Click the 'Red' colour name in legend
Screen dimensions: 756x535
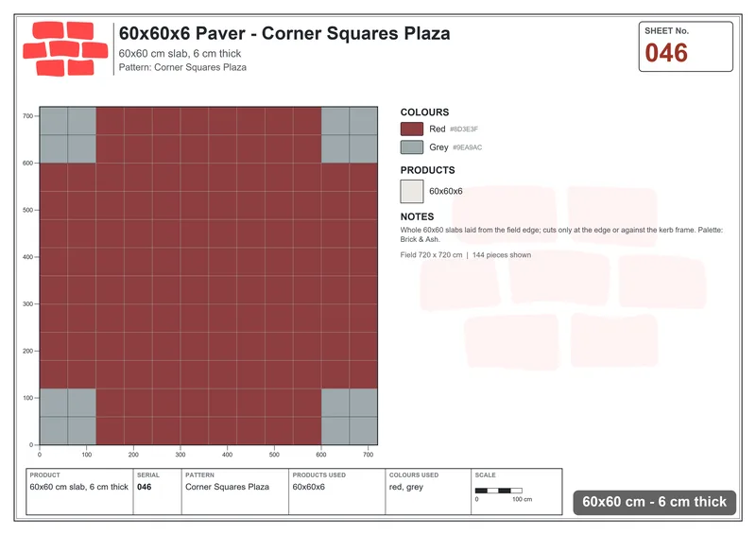(438, 129)
